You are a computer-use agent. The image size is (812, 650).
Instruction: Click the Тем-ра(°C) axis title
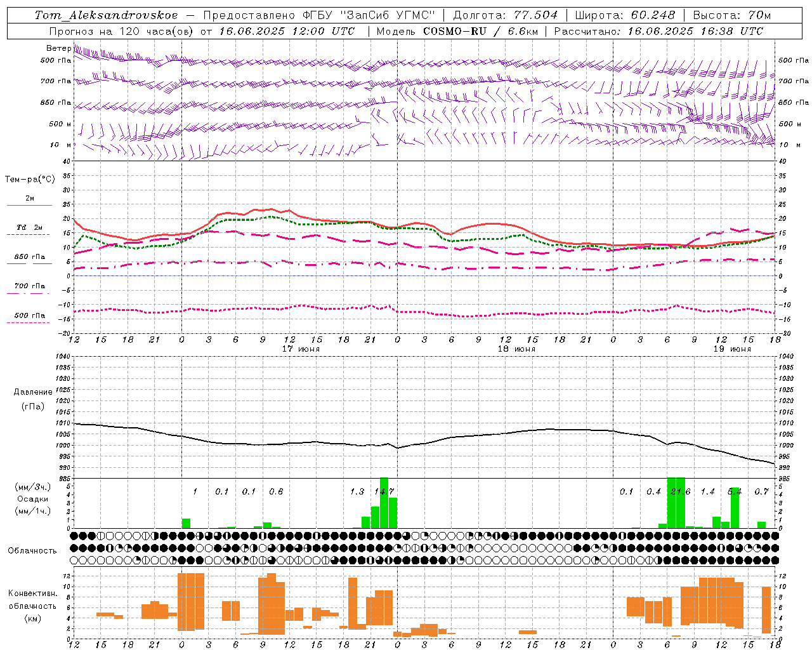pos(30,180)
